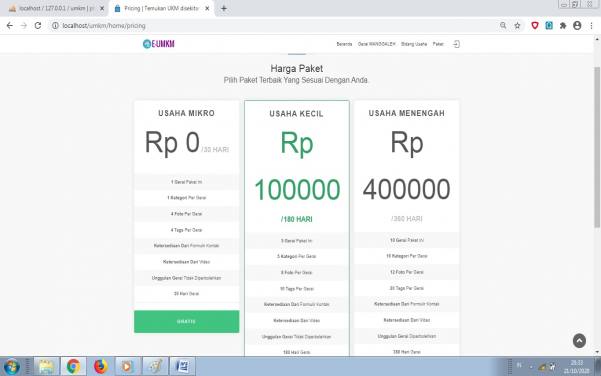Click the USAHA MIKRO heading

[187, 113]
